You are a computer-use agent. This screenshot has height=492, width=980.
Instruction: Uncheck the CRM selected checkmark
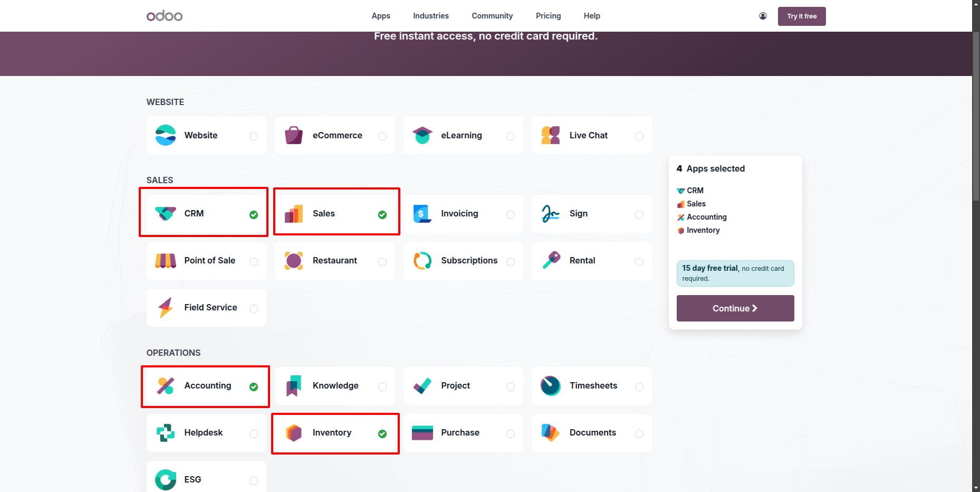pos(254,214)
